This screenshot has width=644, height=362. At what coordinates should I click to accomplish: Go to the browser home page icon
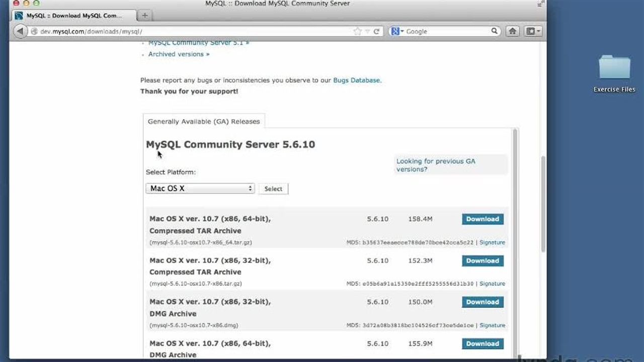pyautogui.click(x=512, y=31)
